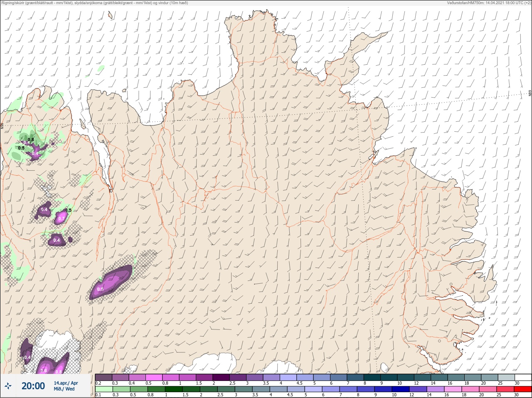Click the 20:00 forecast time label
532x398 pixels.
33,386
